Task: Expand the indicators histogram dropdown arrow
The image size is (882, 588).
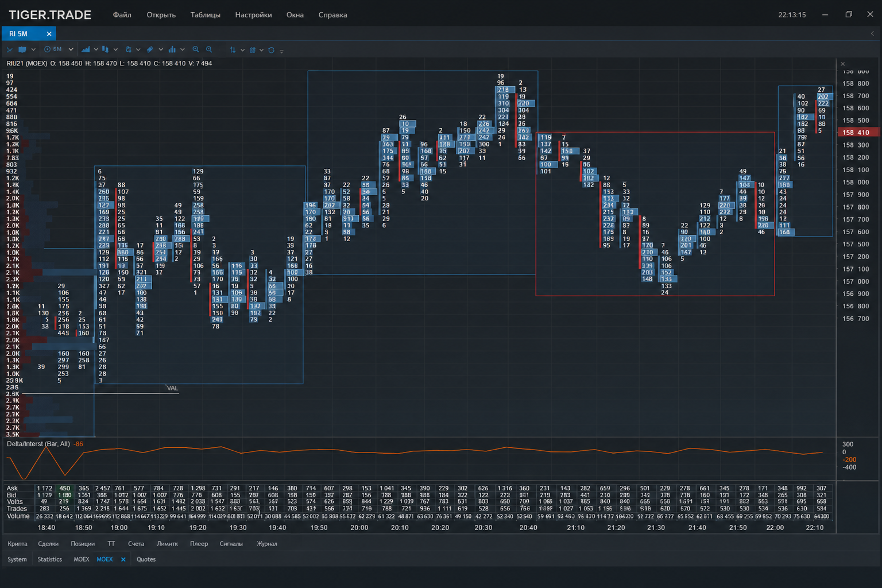Action: [x=183, y=49]
